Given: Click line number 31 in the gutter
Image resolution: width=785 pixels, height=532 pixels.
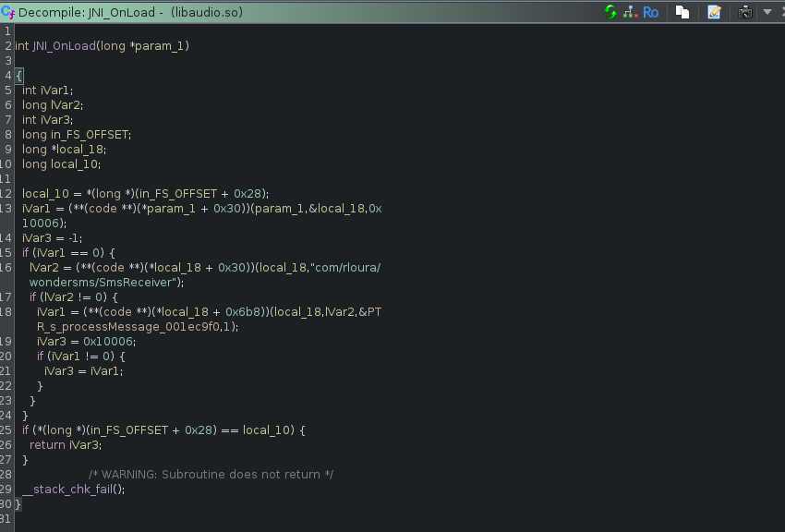Looking at the screenshot, I should [6, 518].
